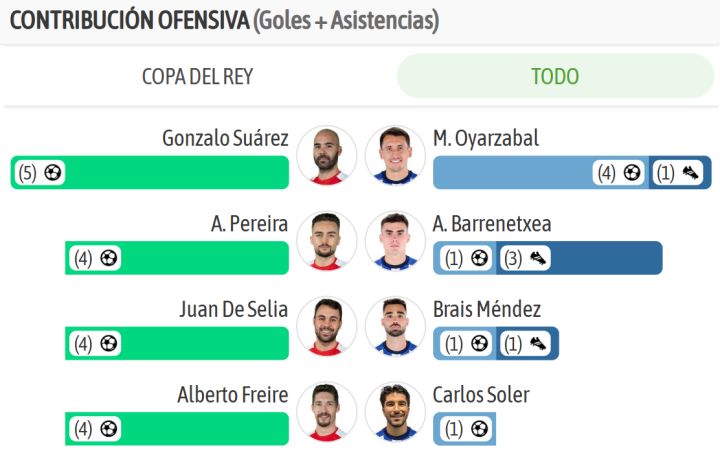Open M. Oyarzabal's player avatar

(x=395, y=155)
